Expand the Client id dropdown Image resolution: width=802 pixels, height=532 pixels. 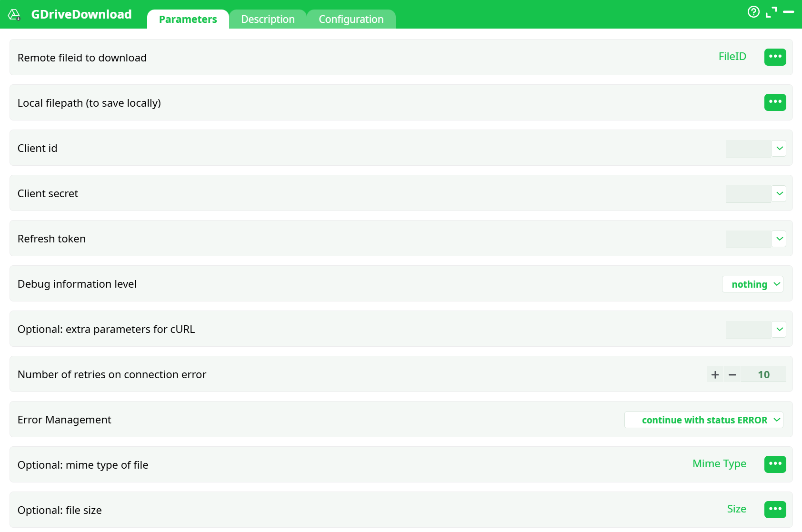[x=779, y=149]
